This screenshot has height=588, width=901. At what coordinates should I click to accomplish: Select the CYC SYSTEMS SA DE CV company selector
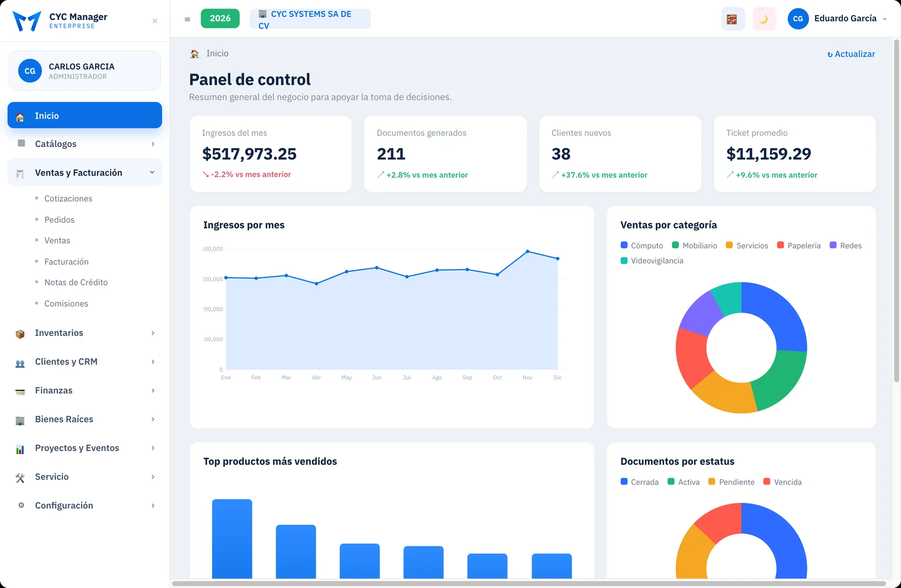pyautogui.click(x=310, y=20)
